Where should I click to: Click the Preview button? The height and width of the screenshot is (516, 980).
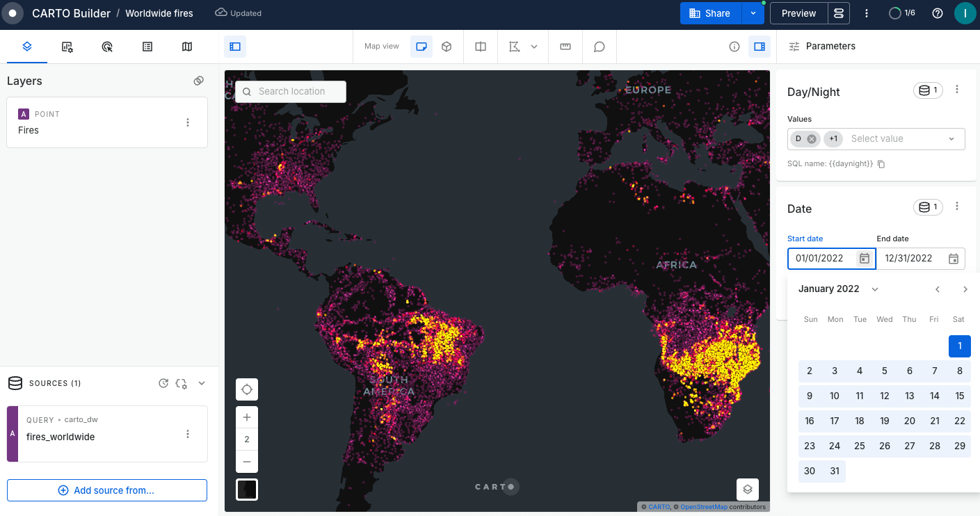(798, 13)
